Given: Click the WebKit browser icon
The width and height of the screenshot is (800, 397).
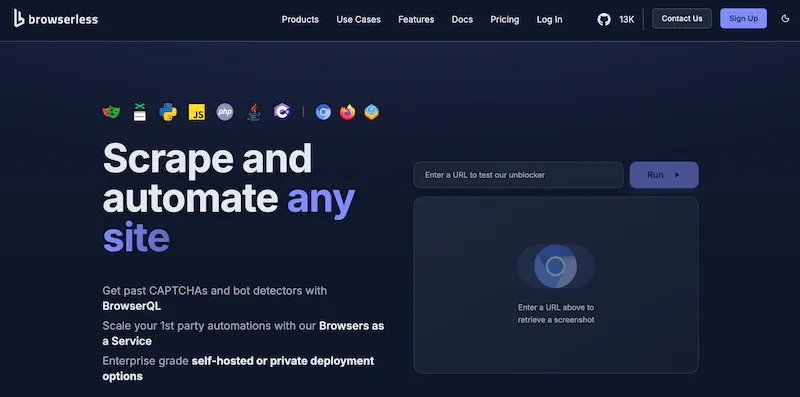Looking at the screenshot, I should (x=371, y=112).
